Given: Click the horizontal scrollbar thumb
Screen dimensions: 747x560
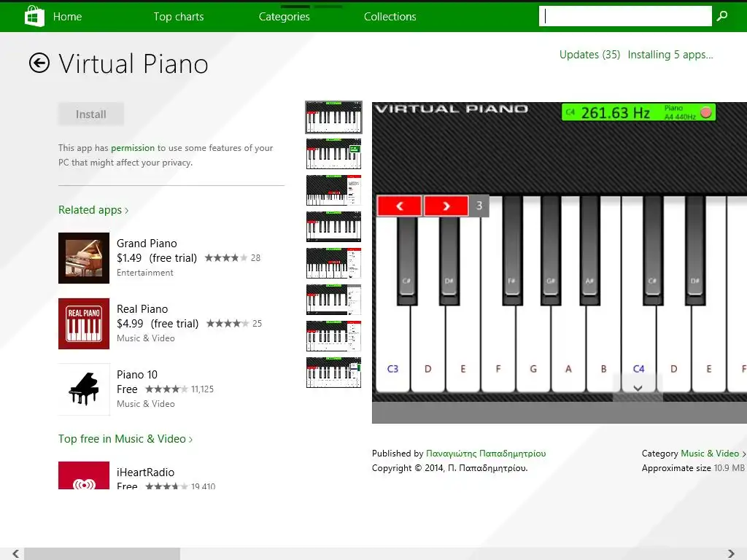Looking at the screenshot, I should click(102, 554).
